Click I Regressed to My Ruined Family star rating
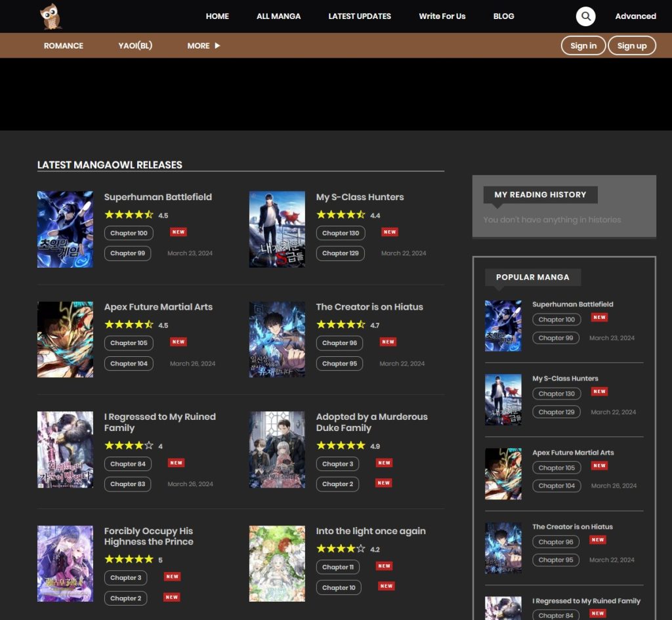 [129, 445]
